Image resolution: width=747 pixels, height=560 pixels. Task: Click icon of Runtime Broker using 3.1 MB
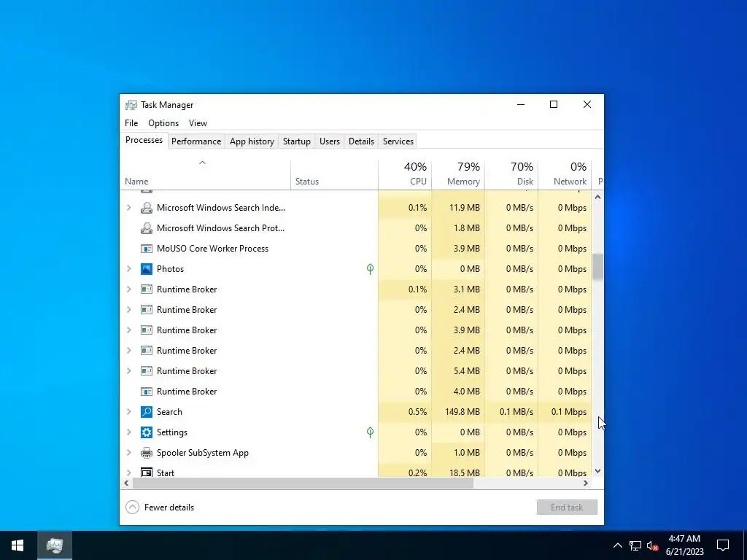(x=146, y=289)
